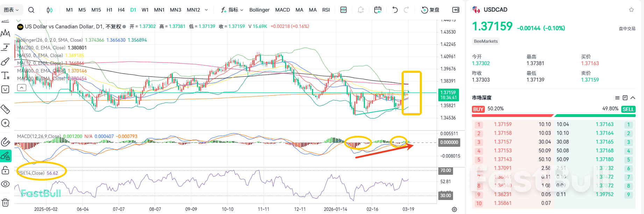Click the green SELL label
Image resolution: width=644 pixels, height=214 pixels.
pos(628,109)
